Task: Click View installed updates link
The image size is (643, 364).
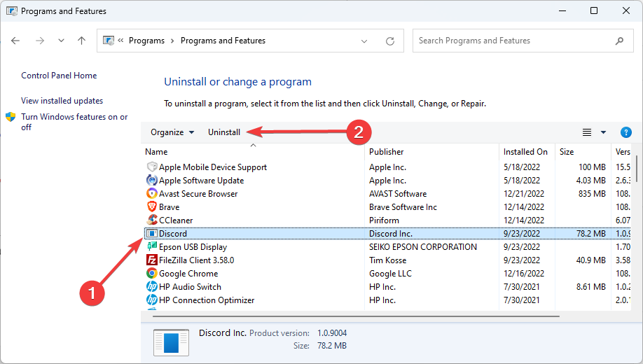Action: pos(62,101)
